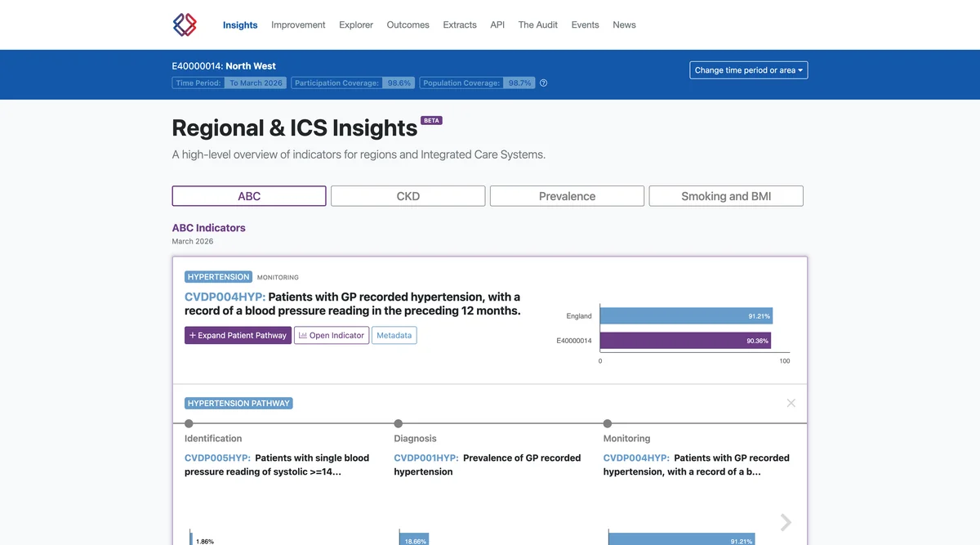
Task: Click the Time Period To March 2026 badge
Action: [229, 83]
